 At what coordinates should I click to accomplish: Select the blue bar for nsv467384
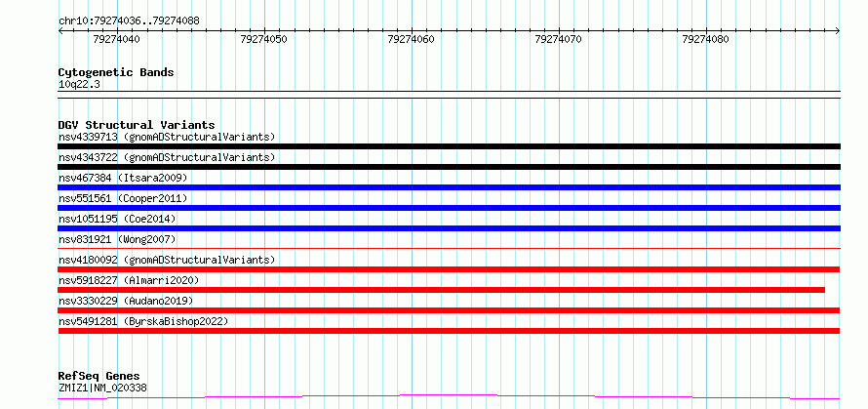coord(449,187)
